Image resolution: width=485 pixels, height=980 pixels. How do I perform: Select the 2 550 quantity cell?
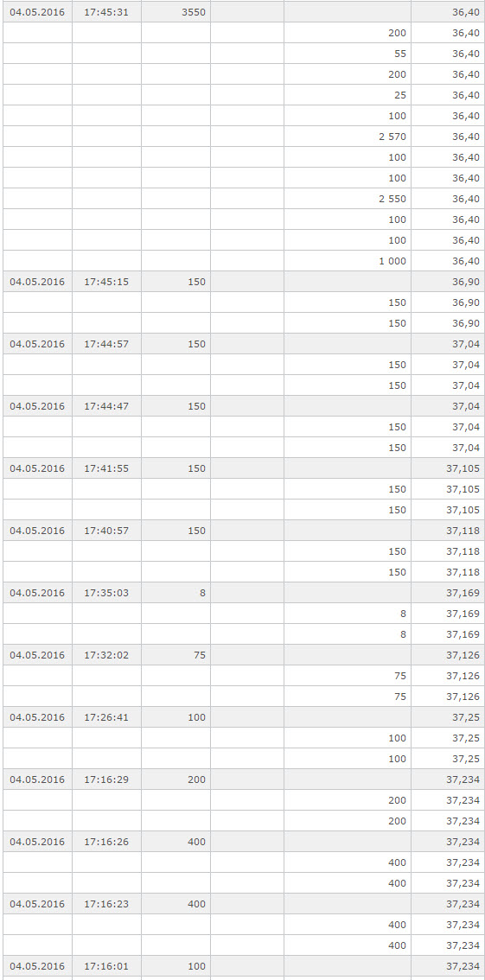[x=348, y=199]
